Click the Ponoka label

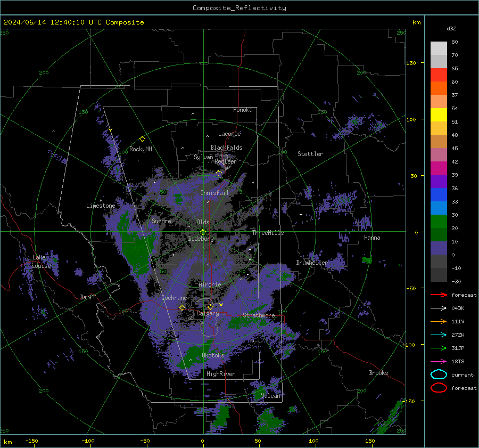point(243,110)
